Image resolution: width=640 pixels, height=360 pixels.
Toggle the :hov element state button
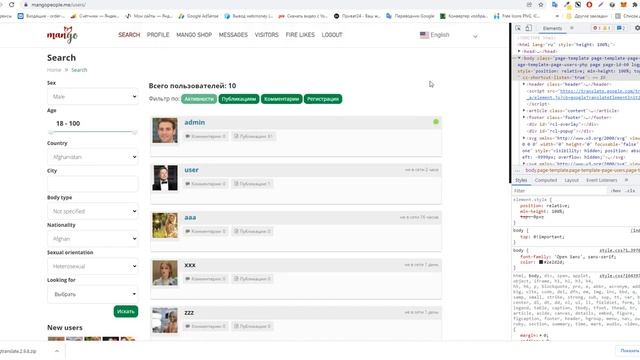pyautogui.click(x=616, y=191)
